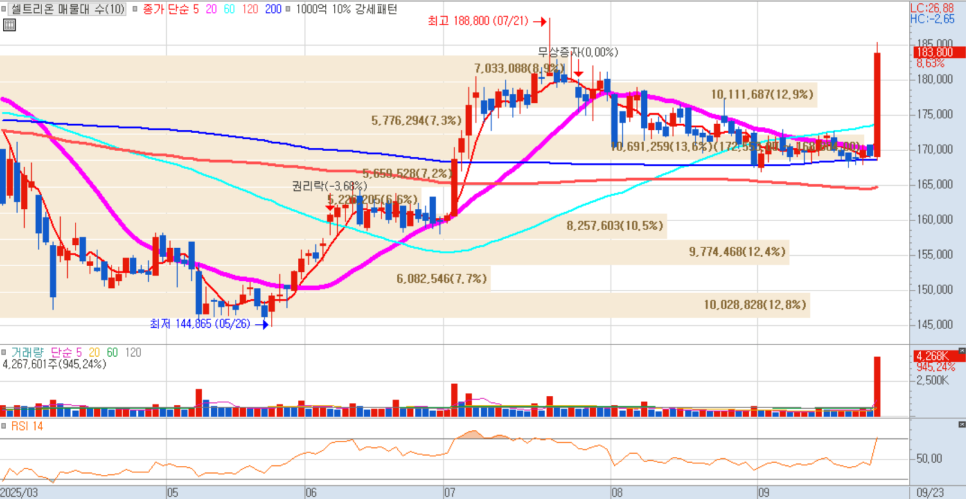Screen dimensions: 966x499
Task: Click the volume profile label 10,111,687(12.9%)
Action: [x=763, y=94]
